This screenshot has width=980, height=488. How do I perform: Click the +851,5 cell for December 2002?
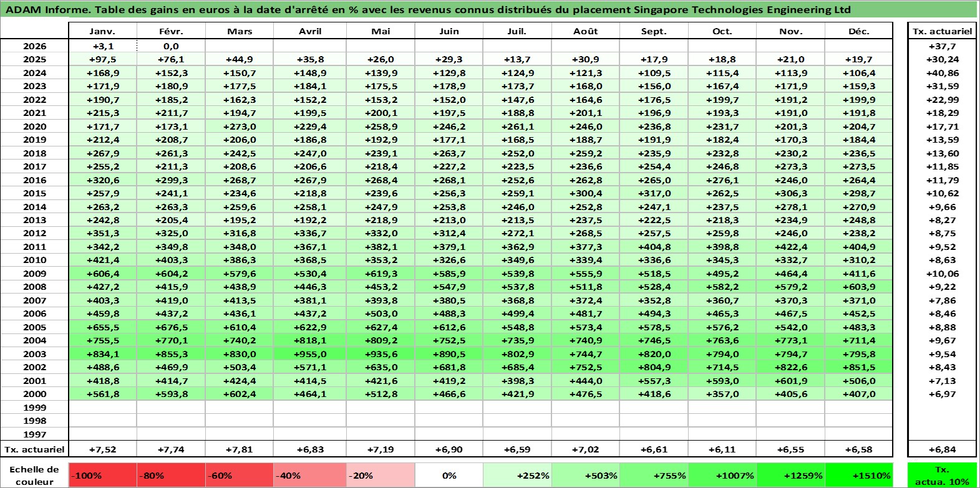(x=859, y=367)
